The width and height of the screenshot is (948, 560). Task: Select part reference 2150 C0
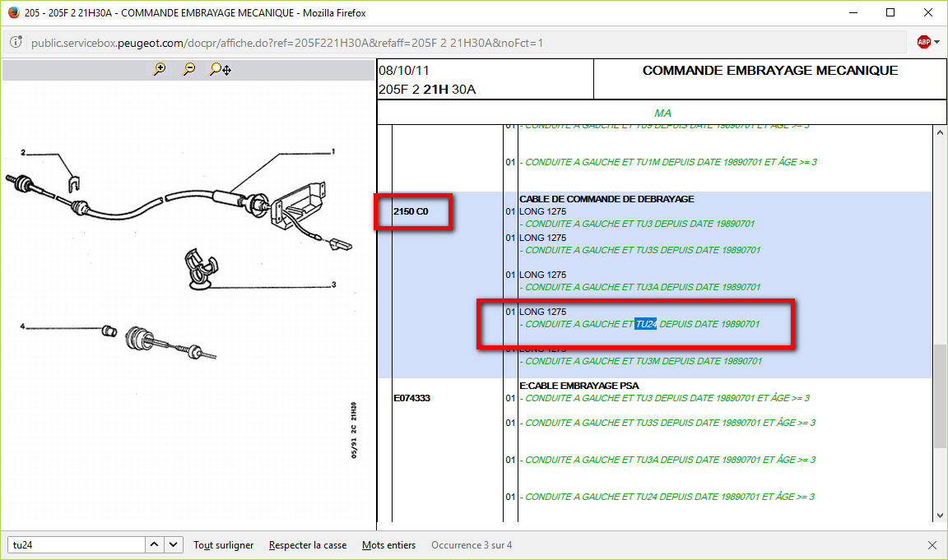(411, 211)
